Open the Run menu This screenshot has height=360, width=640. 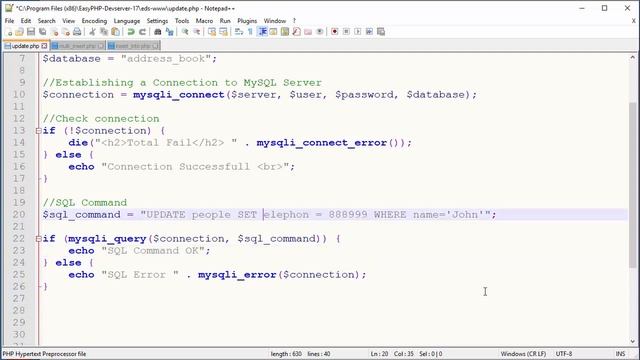pyautogui.click(x=225, y=21)
